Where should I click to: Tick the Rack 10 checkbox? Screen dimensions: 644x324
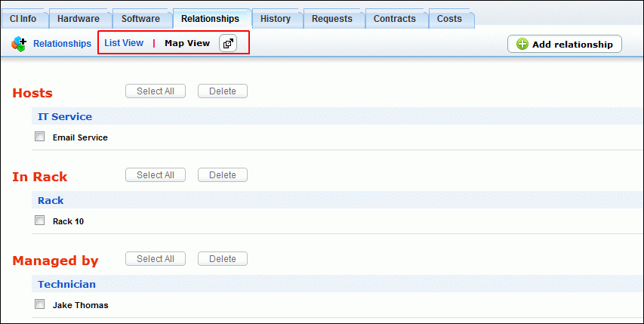tap(39, 221)
